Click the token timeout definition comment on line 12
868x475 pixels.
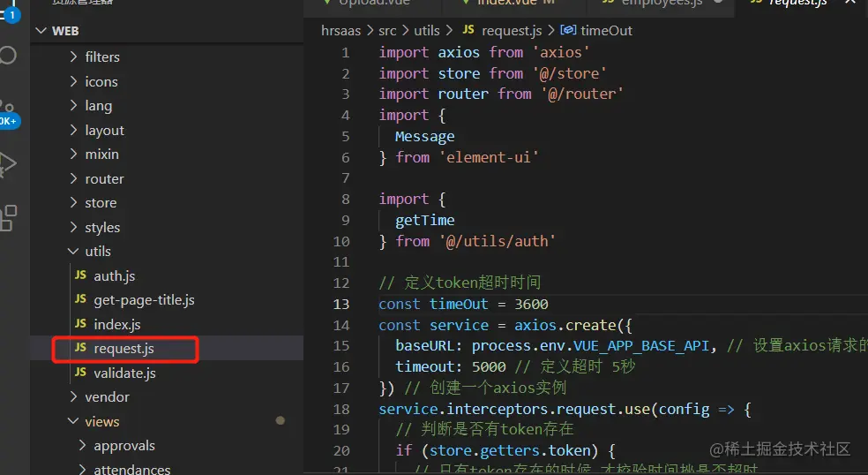click(x=460, y=283)
